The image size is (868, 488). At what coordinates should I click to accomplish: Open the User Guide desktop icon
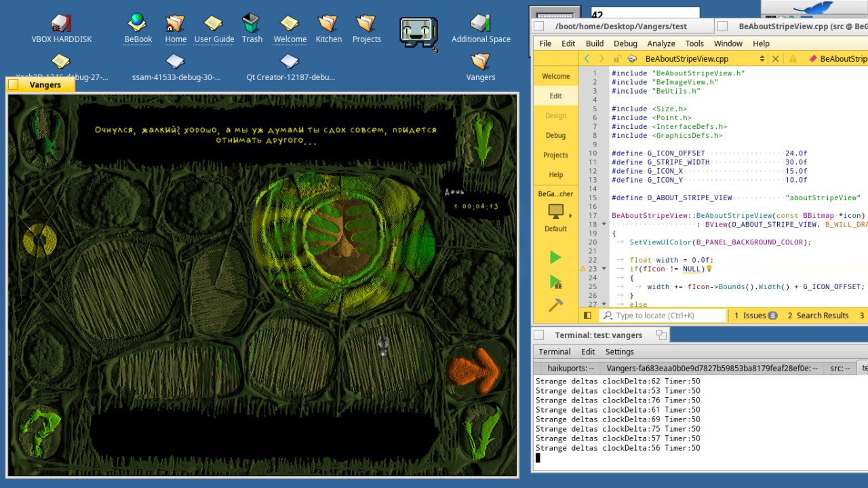coord(214,23)
